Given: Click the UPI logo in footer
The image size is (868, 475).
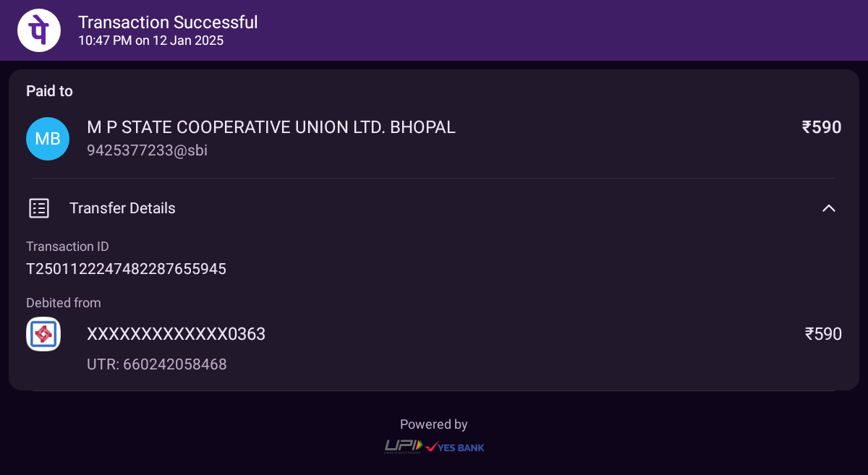Looking at the screenshot, I should pyautogui.click(x=403, y=447).
